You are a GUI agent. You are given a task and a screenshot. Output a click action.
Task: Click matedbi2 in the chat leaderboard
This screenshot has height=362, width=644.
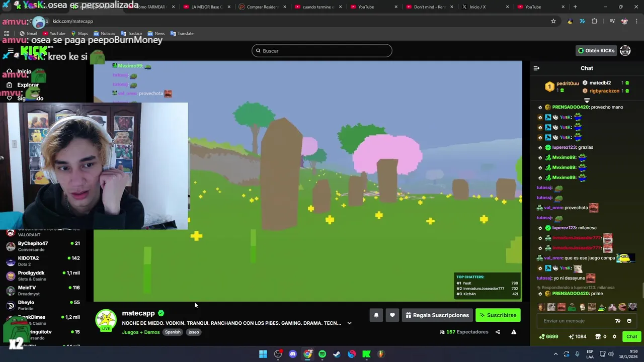pyautogui.click(x=600, y=83)
